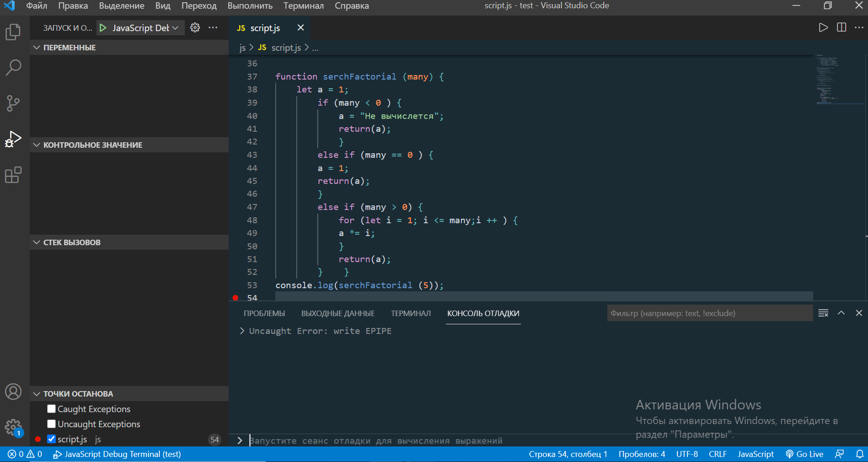Clear the debug console output

[x=823, y=313]
